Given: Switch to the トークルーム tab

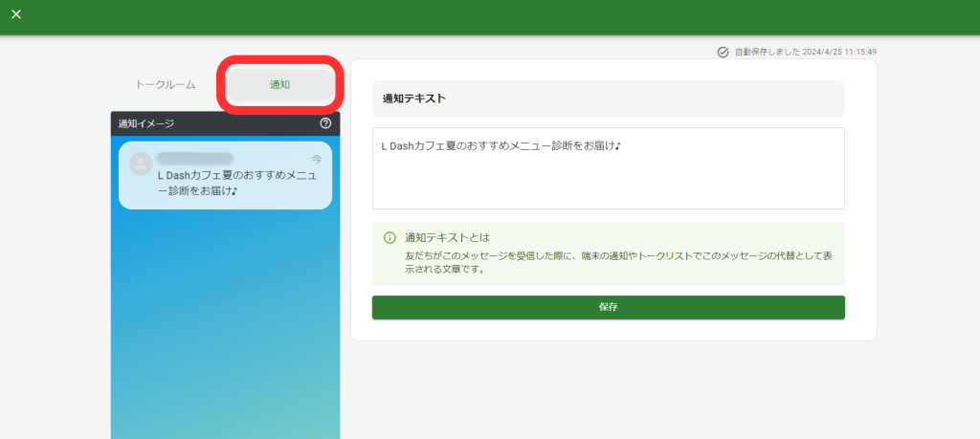Looking at the screenshot, I should (166, 85).
